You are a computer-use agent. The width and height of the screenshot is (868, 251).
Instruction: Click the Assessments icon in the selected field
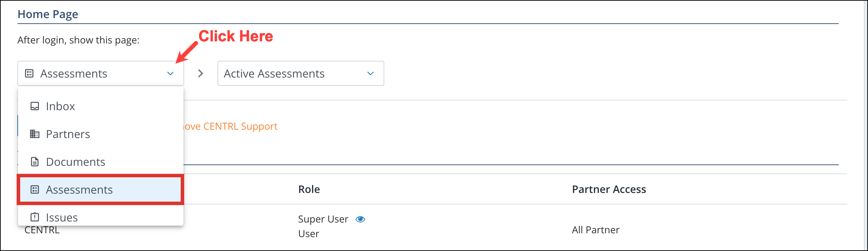(x=29, y=73)
